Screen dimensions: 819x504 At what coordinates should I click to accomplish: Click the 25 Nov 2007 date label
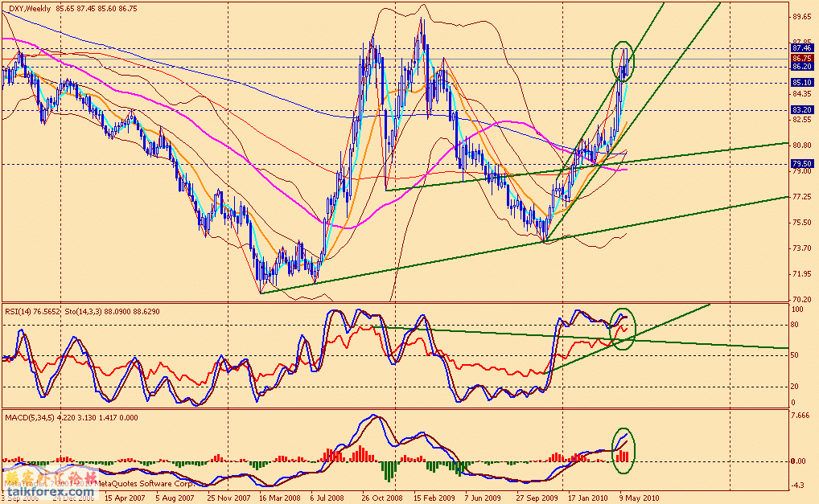tap(228, 498)
